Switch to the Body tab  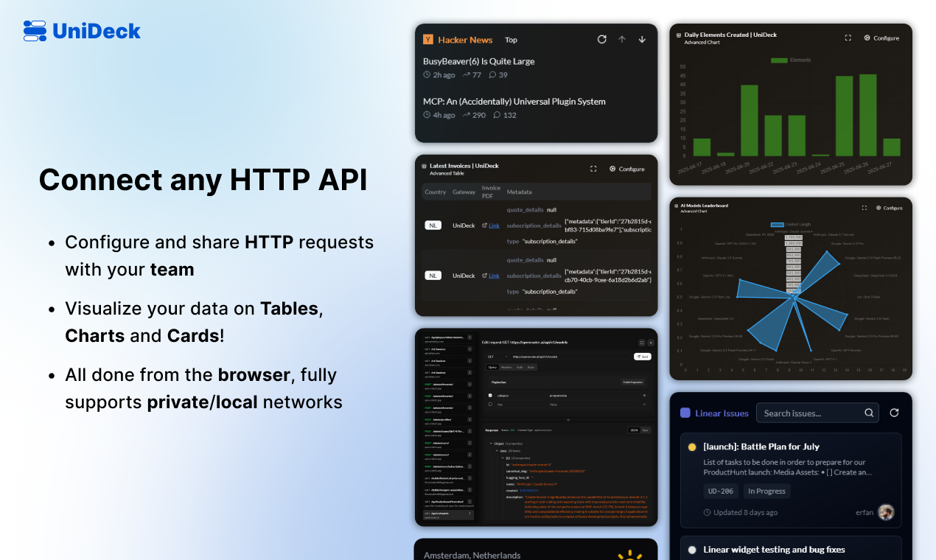pyautogui.click(x=531, y=367)
